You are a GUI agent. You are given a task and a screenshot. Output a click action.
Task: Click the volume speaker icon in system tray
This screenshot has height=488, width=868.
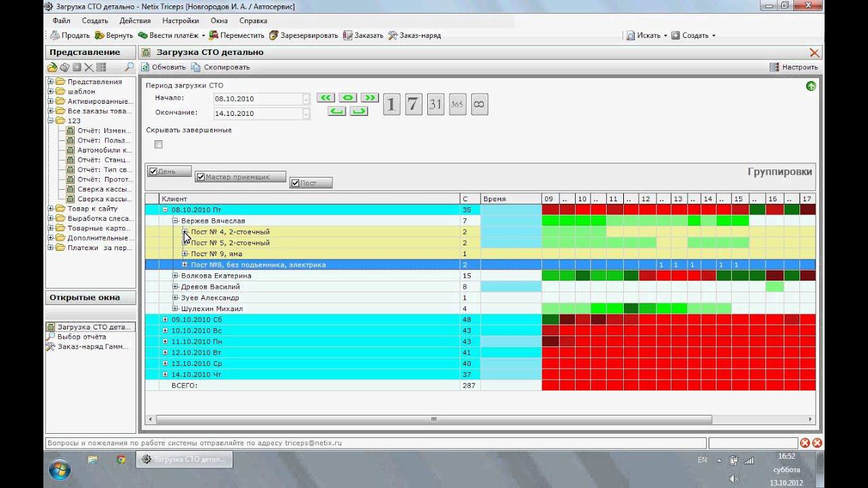tap(733, 479)
